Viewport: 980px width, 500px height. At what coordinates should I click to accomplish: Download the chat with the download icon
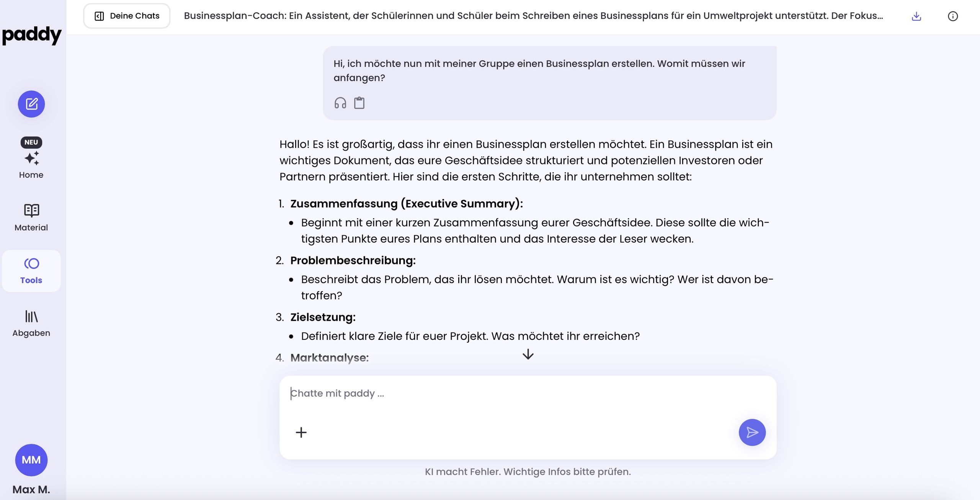916,16
